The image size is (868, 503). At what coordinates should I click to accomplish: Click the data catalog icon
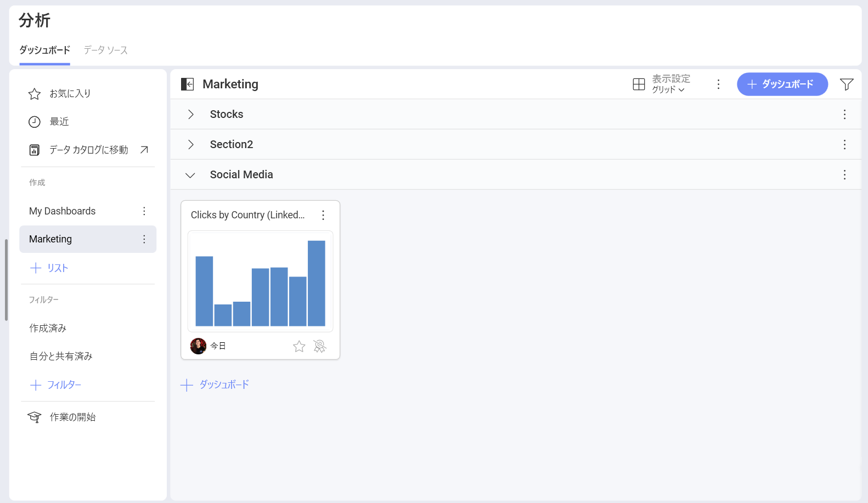pos(35,150)
